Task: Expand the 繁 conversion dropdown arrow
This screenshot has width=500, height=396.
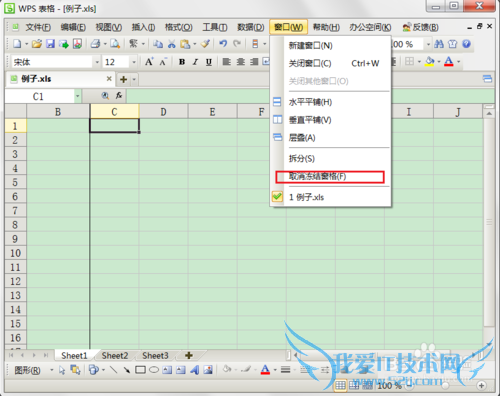Action: coord(143,44)
